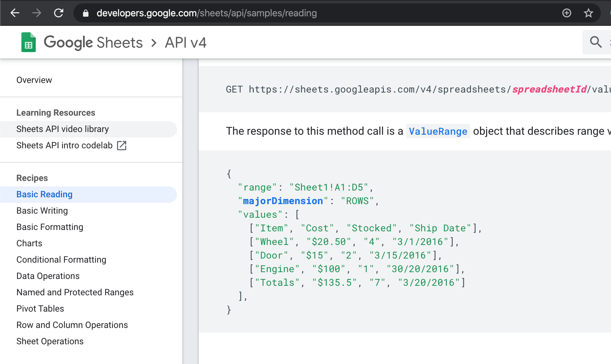Screen dimensions: 611x364
Task: Click the "ROWS" value in JSON
Action: (358, 201)
